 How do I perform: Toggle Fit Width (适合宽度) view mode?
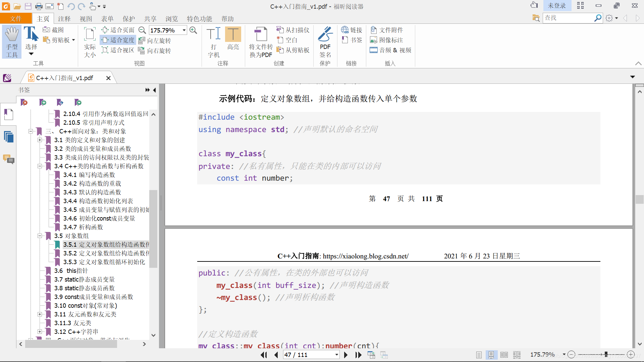coord(118,40)
